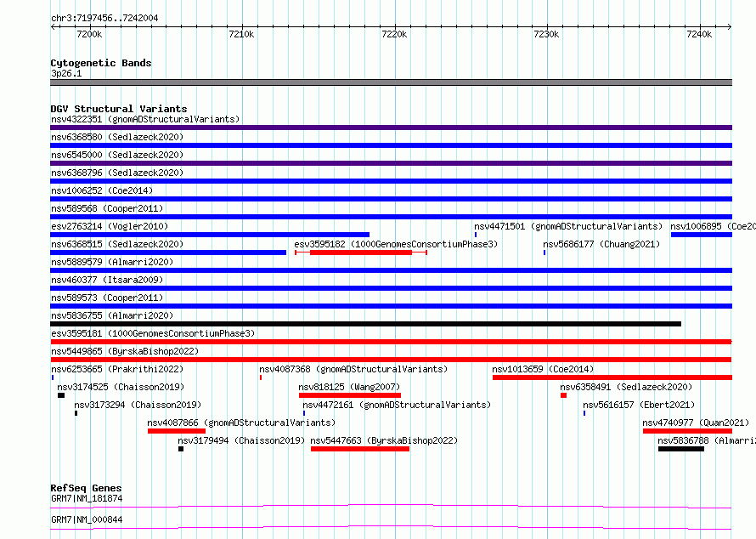The image size is (756, 539).
Task: Click the 7240k ruler tick label
Action: pos(699,34)
